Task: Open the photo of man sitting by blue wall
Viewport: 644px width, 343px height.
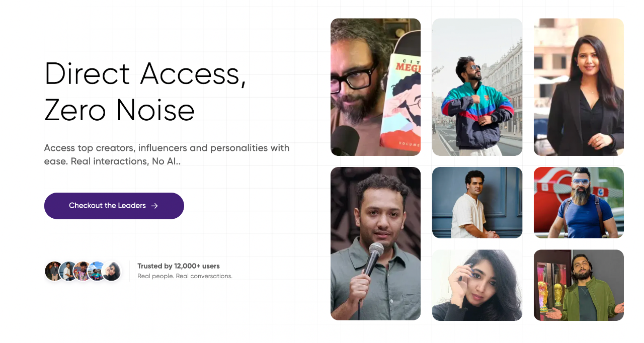Action: 477,202
